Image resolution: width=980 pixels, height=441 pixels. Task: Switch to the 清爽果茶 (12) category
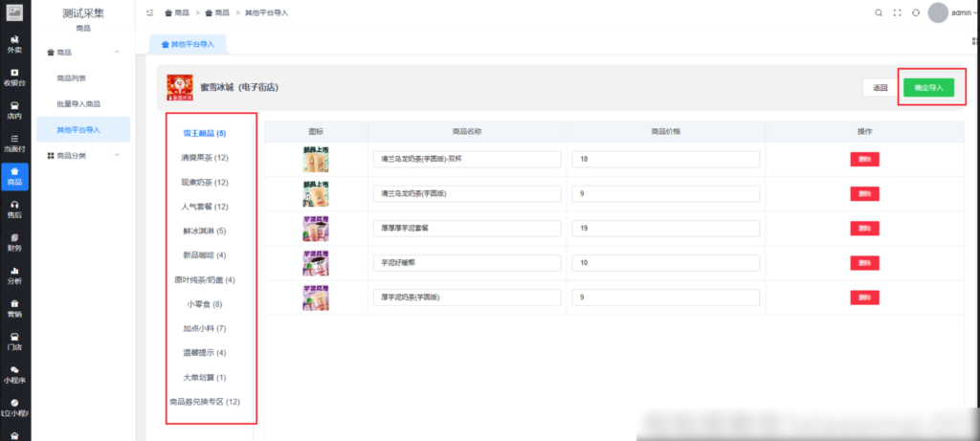[x=204, y=157]
